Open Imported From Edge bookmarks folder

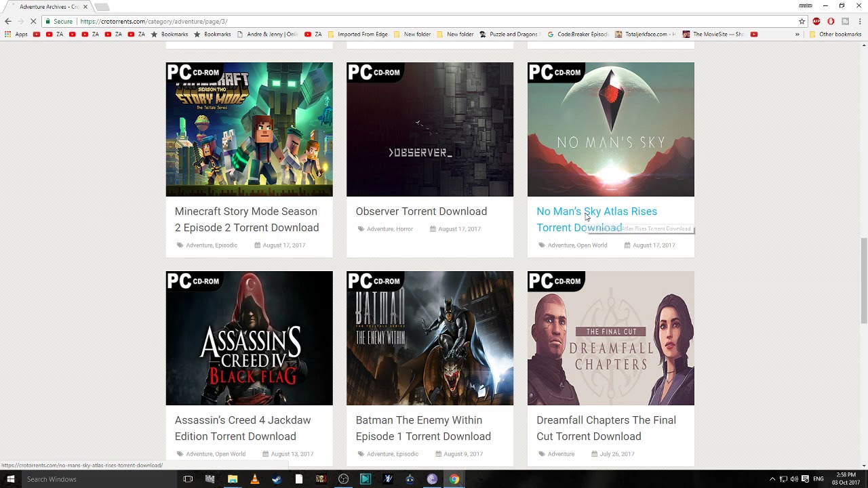(x=357, y=34)
